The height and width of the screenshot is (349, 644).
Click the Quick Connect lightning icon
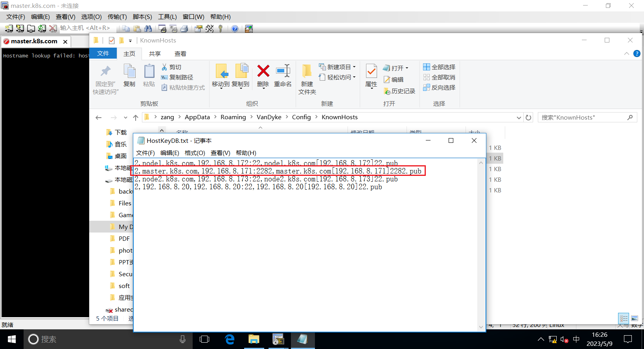click(x=20, y=28)
